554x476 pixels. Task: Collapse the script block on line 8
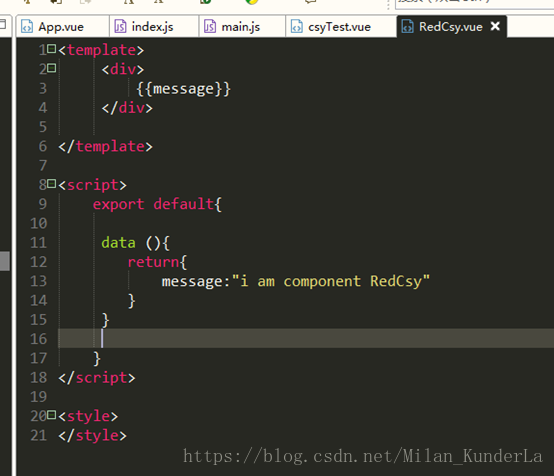pos(52,183)
